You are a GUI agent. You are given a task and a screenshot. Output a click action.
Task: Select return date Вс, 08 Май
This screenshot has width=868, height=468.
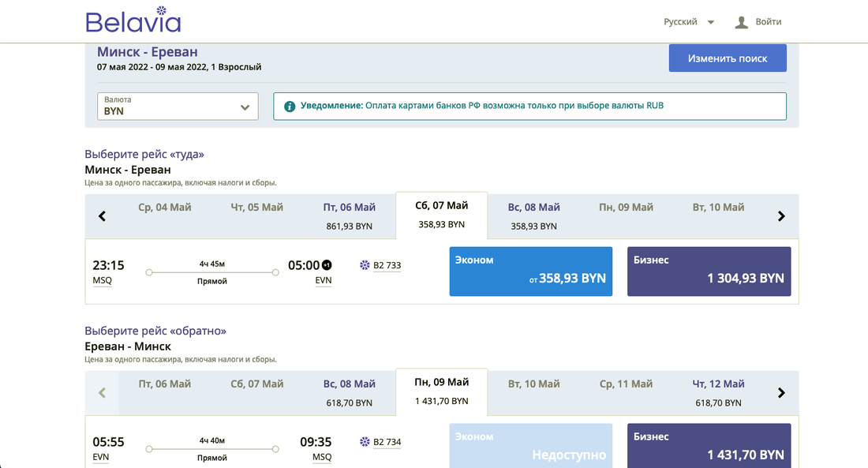pos(349,392)
